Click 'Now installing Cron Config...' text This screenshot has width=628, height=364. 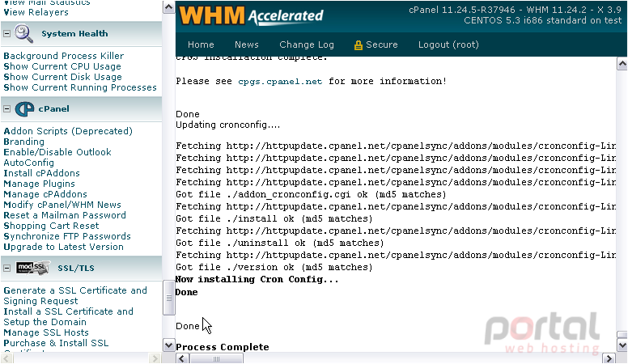(x=257, y=280)
